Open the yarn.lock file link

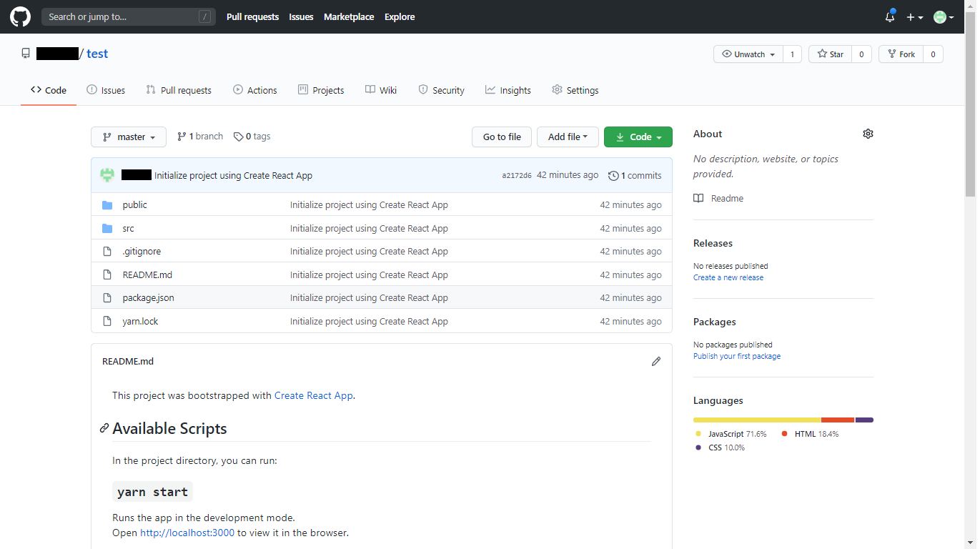click(140, 322)
